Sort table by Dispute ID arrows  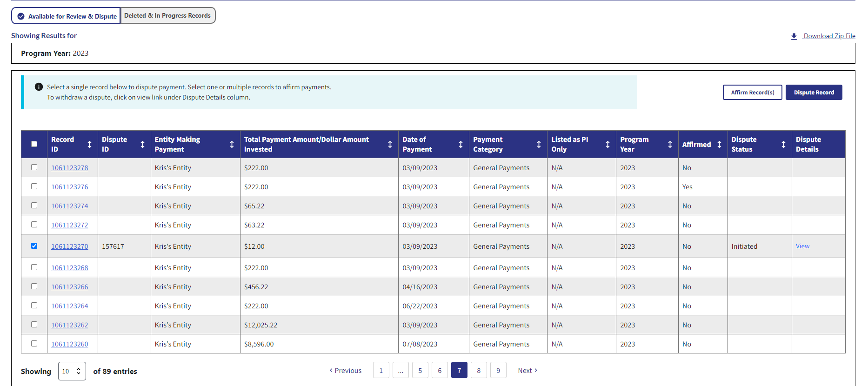tap(142, 145)
